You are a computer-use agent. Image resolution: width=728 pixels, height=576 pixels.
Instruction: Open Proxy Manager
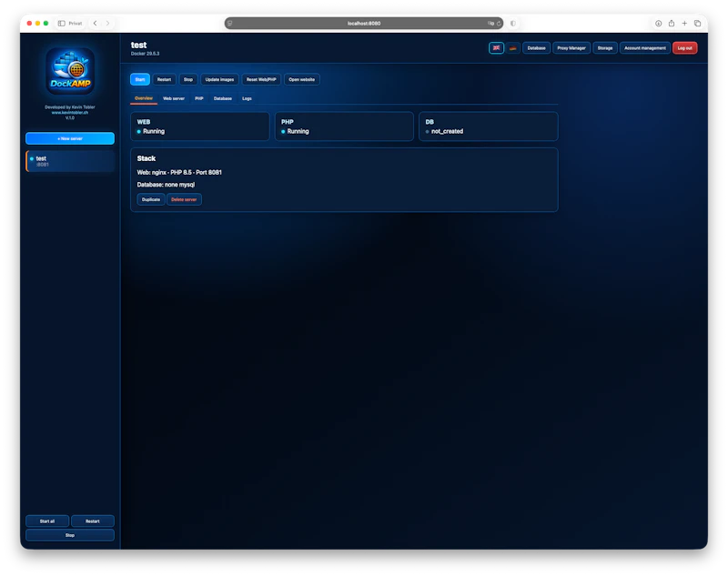571,48
